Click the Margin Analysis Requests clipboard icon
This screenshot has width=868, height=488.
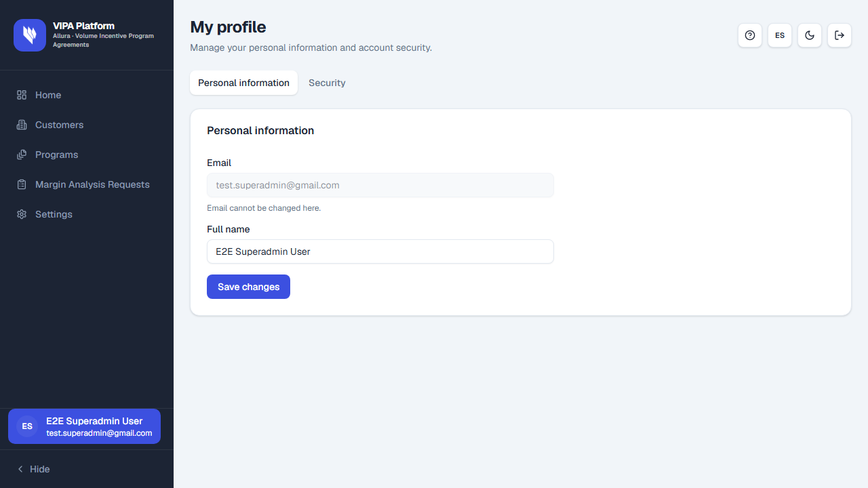coord(22,184)
